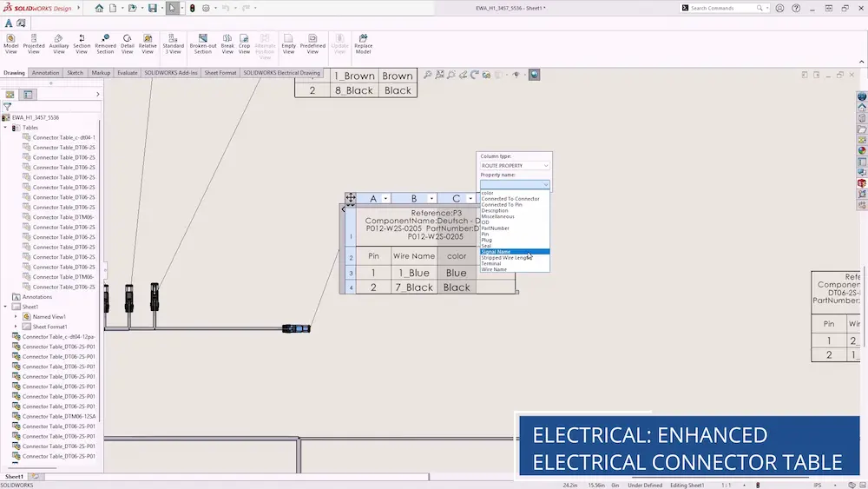Open the SOLIDWORKS Electrical Drawing tab
The height and width of the screenshot is (489, 868).
(281, 73)
